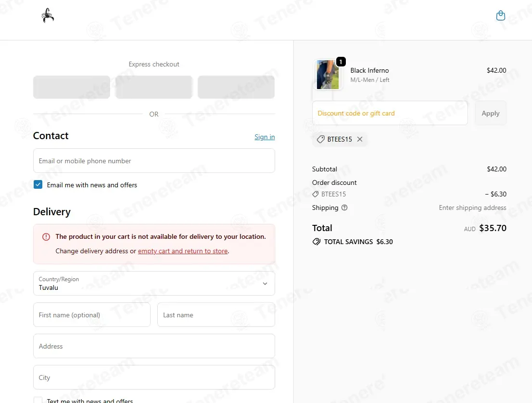Click the middle Express checkout button

154,87
